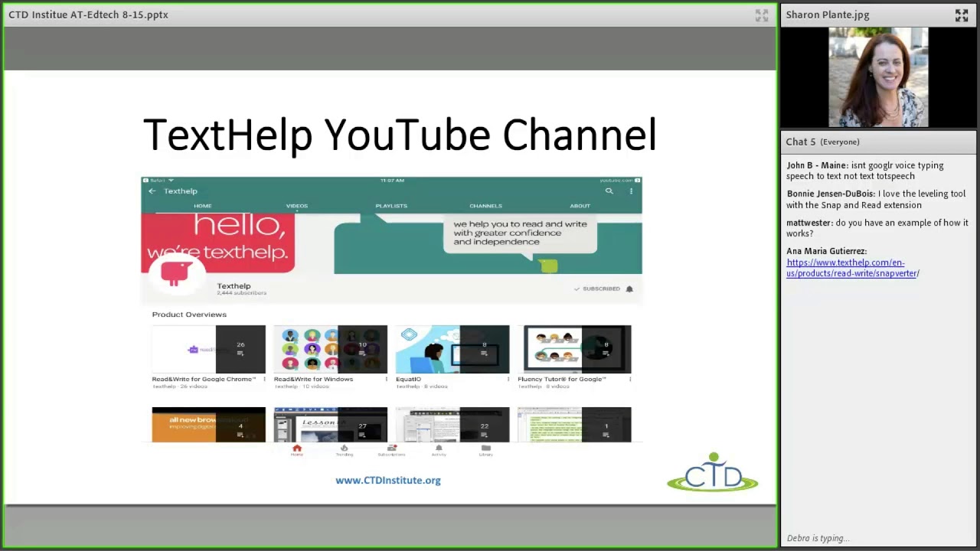Click back arrow beside Texthelp title
The image size is (980, 551).
152,191
